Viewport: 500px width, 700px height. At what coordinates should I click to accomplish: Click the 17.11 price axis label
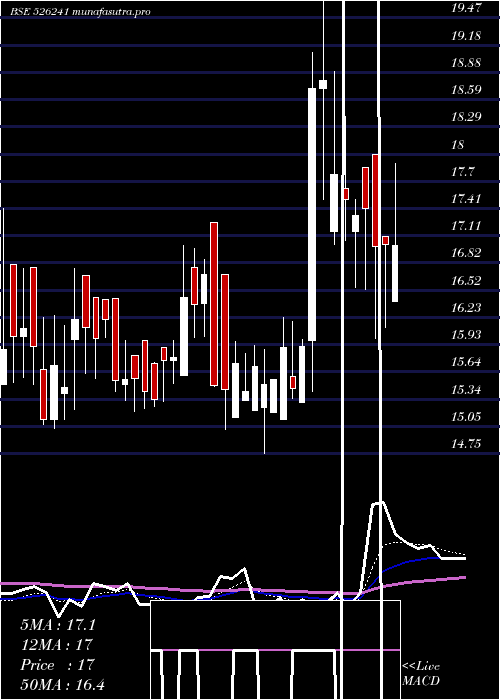click(466, 226)
